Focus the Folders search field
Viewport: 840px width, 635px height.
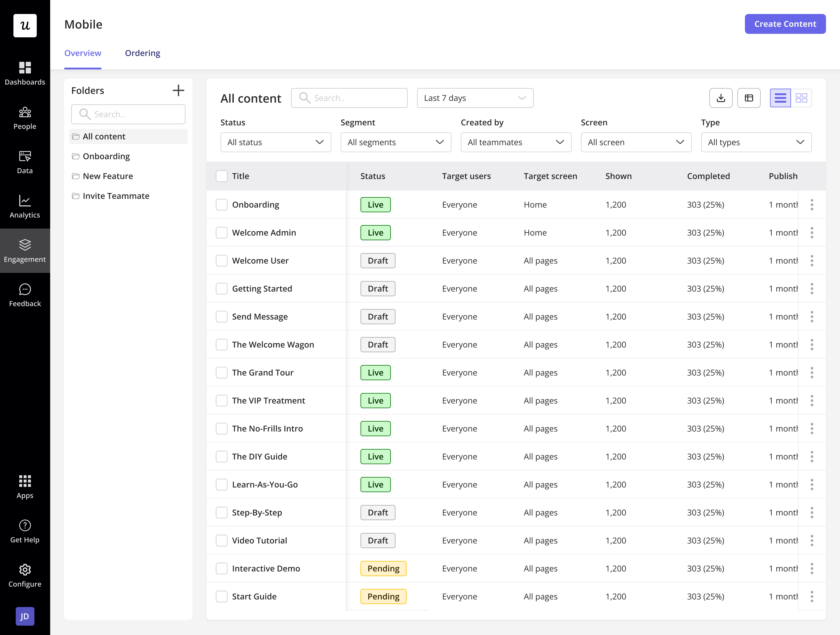click(128, 114)
